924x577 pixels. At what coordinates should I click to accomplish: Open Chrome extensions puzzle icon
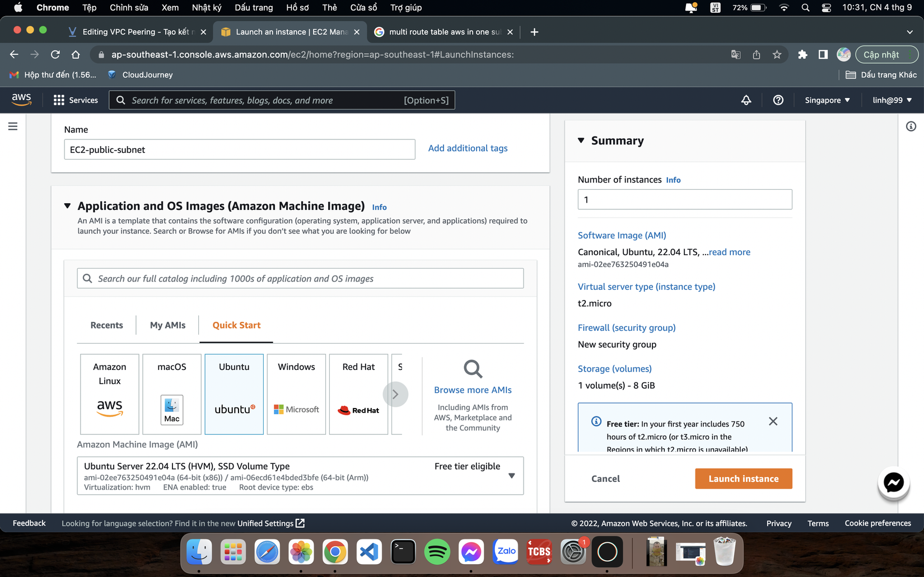pyautogui.click(x=802, y=54)
